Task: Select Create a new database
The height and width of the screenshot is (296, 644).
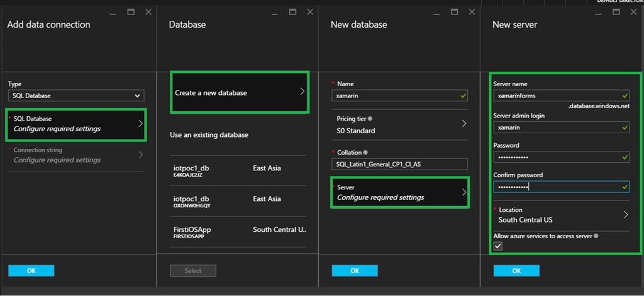Action: (239, 92)
